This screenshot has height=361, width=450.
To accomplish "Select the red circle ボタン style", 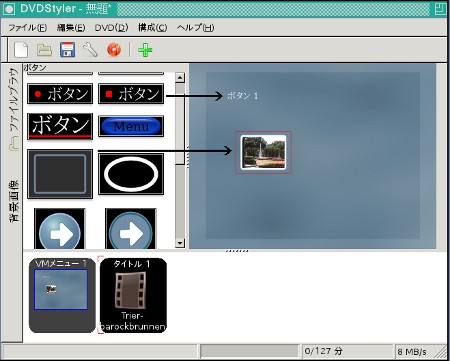I will click(x=60, y=94).
